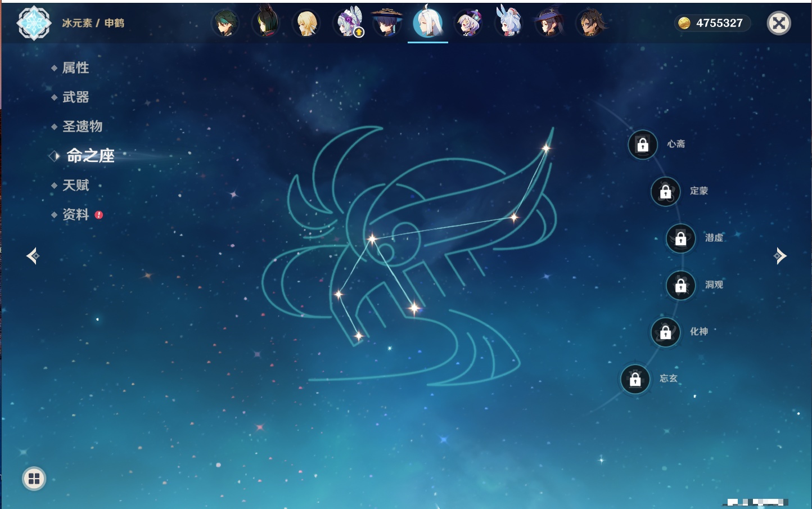Select Noelle's maid-headband avatar
Viewport: 812px width, 509px height.
pyautogui.click(x=349, y=22)
